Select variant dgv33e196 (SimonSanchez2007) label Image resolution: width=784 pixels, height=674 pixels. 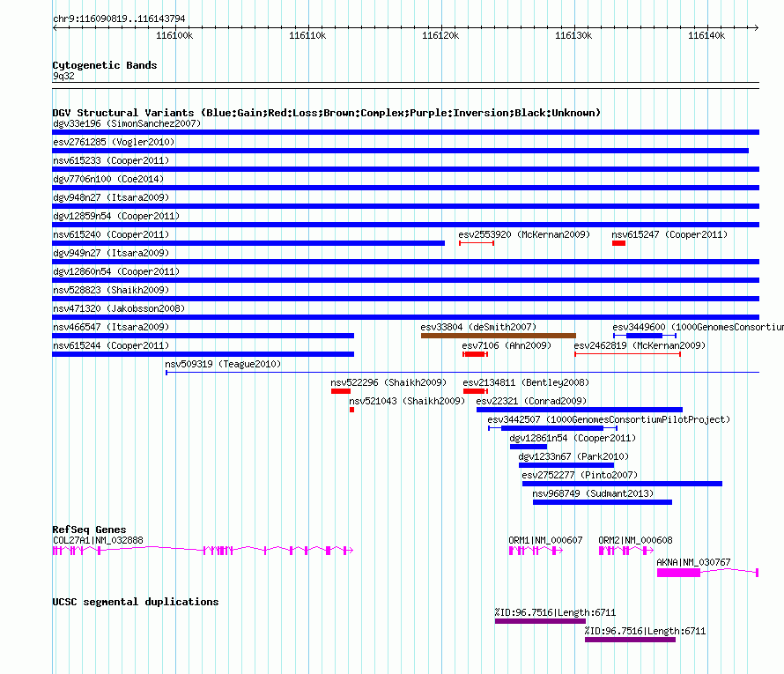tap(127, 123)
